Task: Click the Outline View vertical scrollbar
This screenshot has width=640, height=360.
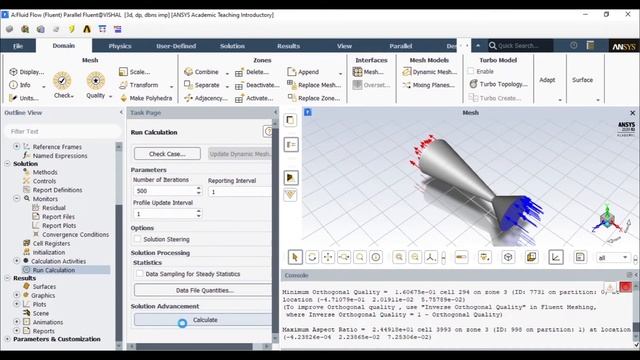Action: [x=119, y=245]
